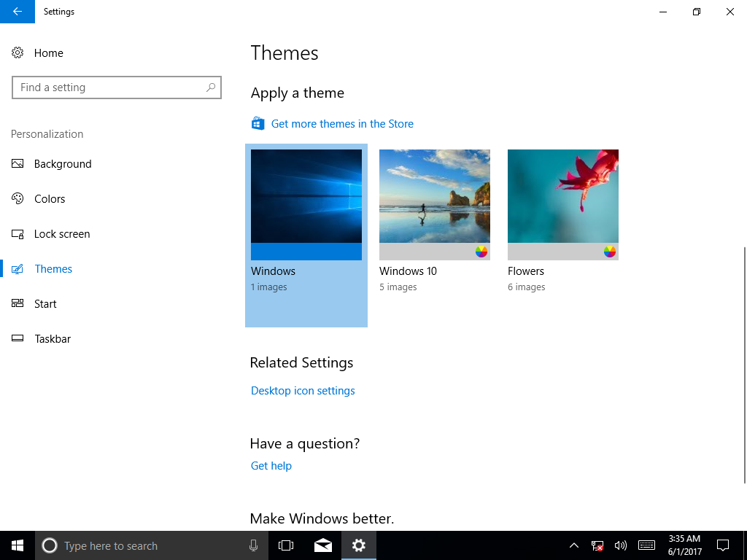Click the magnifier icon in the Find a setting box
Screen dimensions: 747x560
(x=211, y=87)
